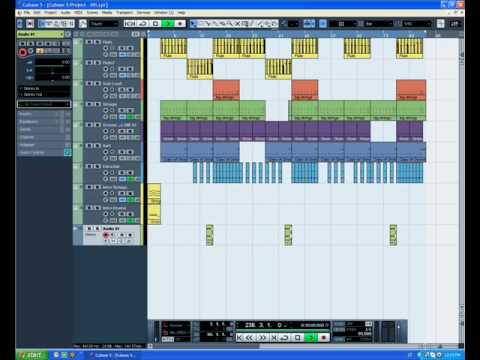480x360 pixels.
Task: Open the 1/16 quantize dropdown
Action: tap(417, 24)
